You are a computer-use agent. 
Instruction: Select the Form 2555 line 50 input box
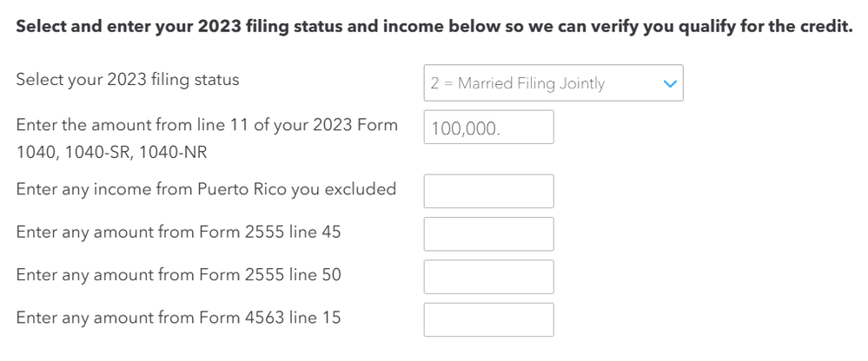pos(488,276)
